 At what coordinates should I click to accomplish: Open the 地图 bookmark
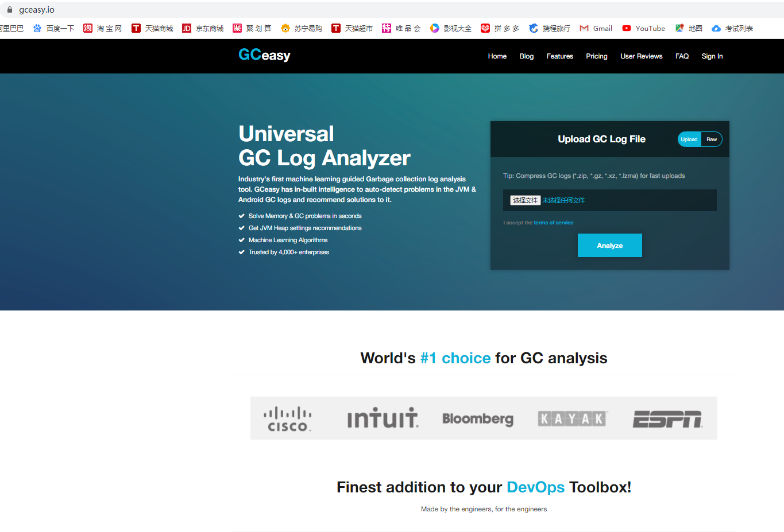coord(689,28)
